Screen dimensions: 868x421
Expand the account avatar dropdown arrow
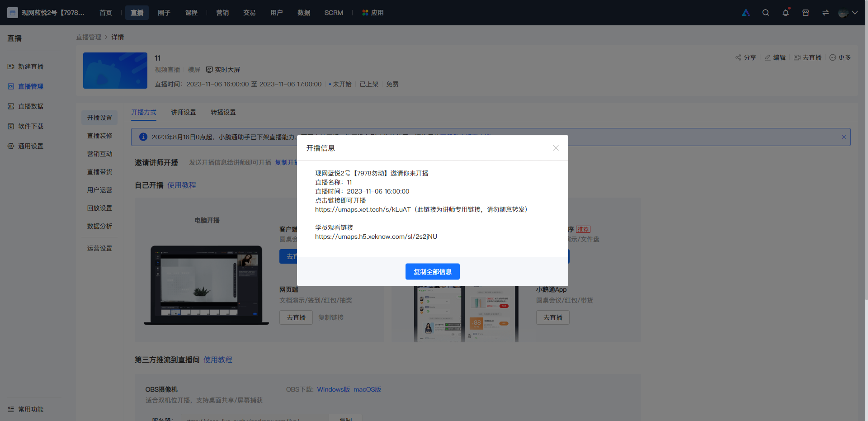click(x=854, y=13)
